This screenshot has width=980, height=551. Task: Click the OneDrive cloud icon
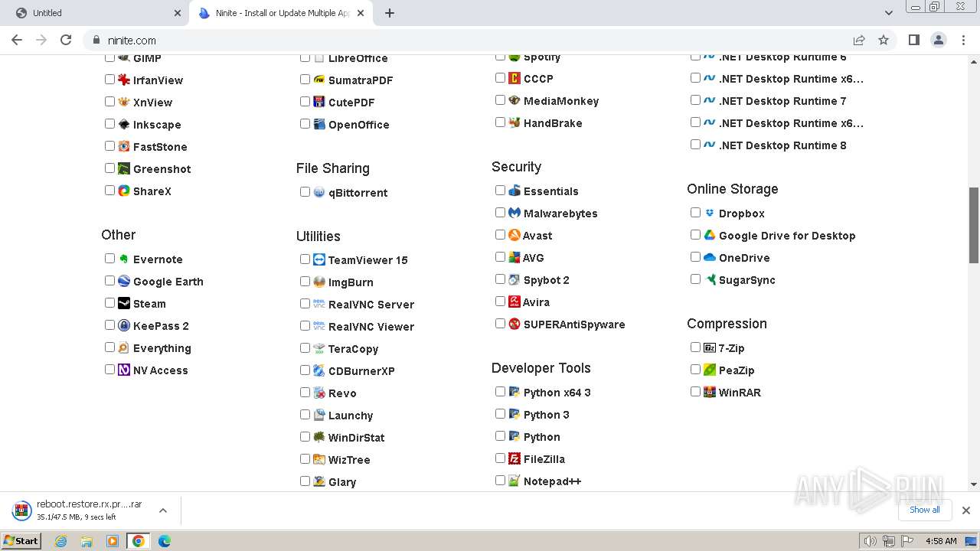click(710, 257)
